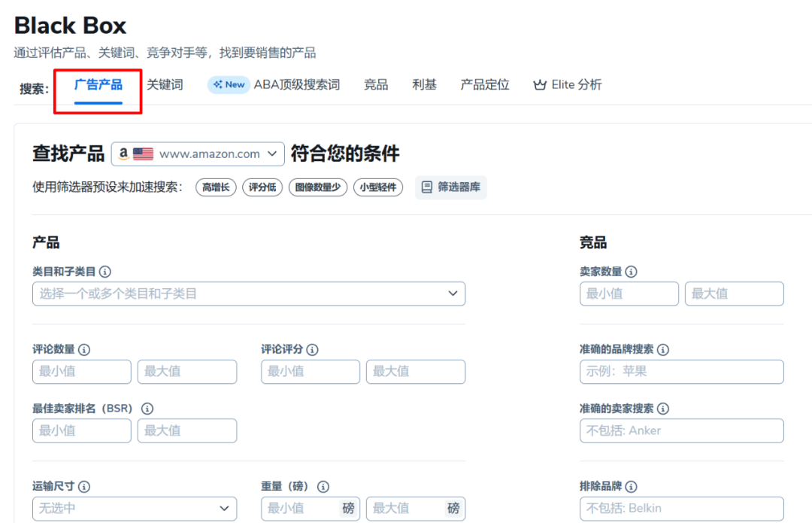
Task: Click the 最小值 input under 评论数量
Action: point(81,371)
